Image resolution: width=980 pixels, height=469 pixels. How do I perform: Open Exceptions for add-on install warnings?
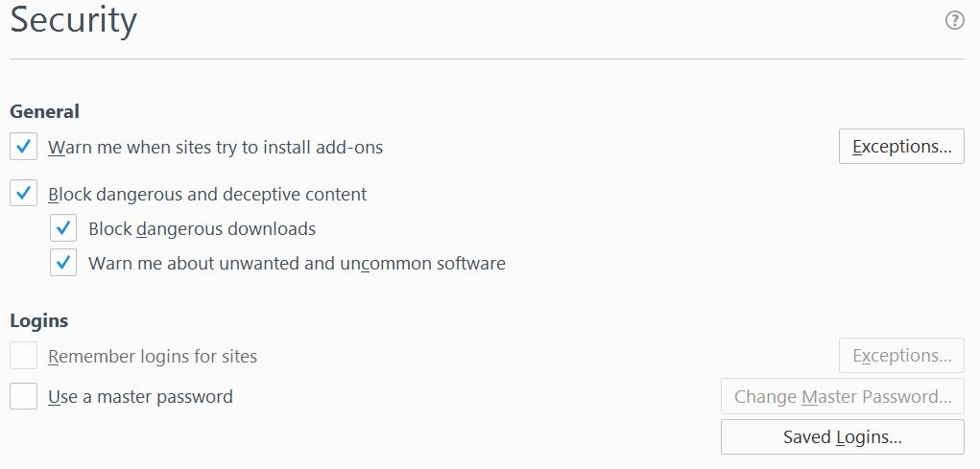[x=901, y=146]
